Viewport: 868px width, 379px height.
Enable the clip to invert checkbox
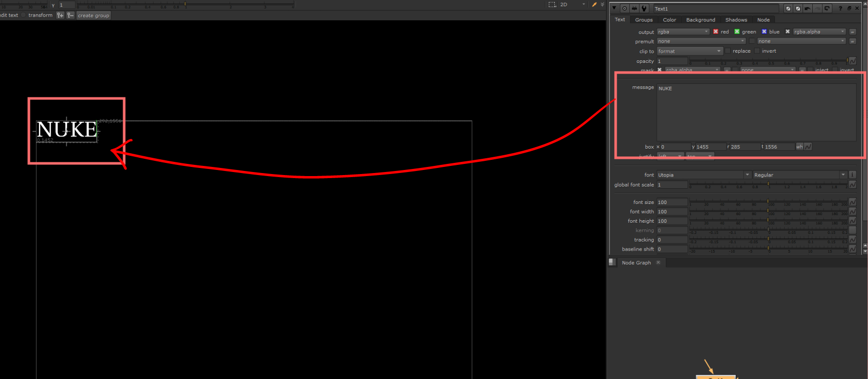coord(757,51)
